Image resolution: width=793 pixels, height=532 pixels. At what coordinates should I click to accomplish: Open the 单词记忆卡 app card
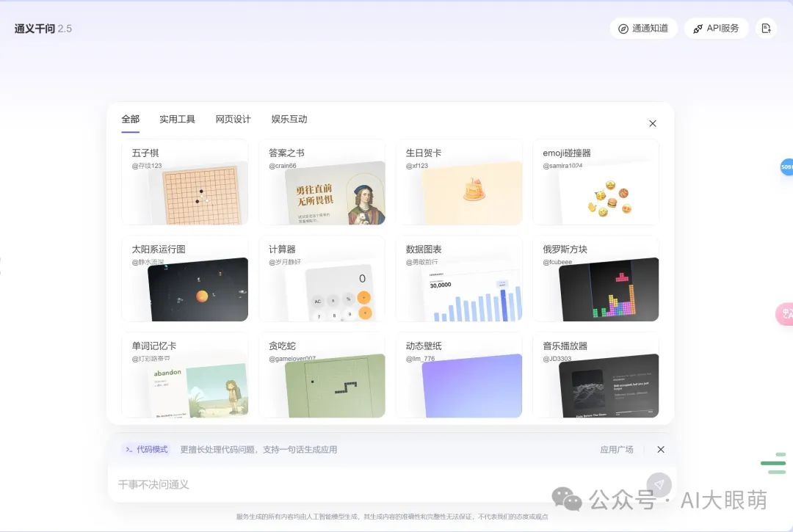[185, 375]
